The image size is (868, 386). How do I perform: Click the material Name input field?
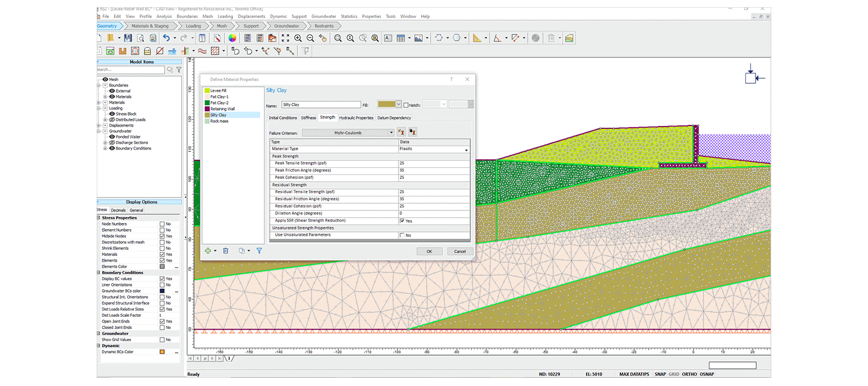[320, 105]
